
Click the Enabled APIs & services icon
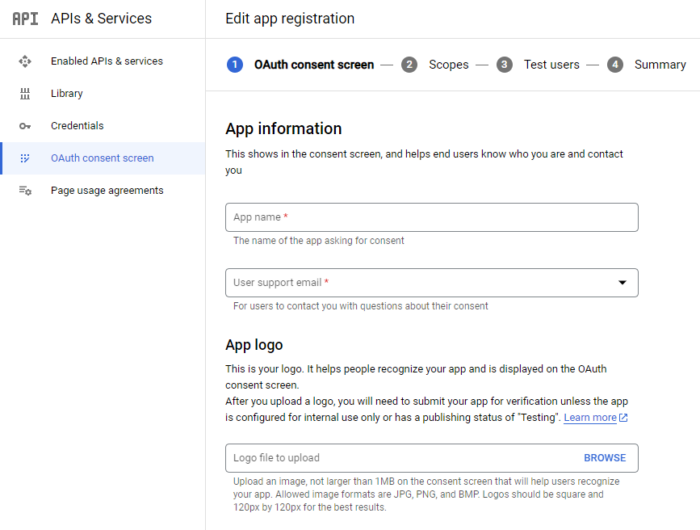pyautogui.click(x=25, y=61)
